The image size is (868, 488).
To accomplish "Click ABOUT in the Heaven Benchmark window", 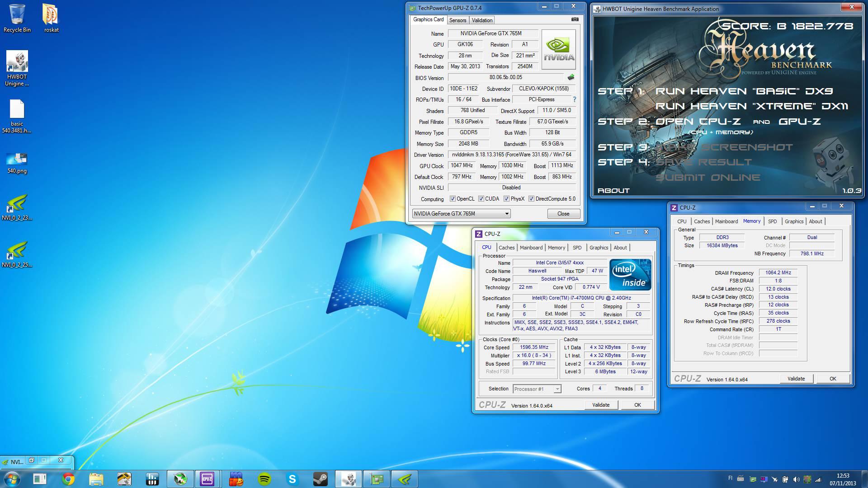I will (613, 191).
